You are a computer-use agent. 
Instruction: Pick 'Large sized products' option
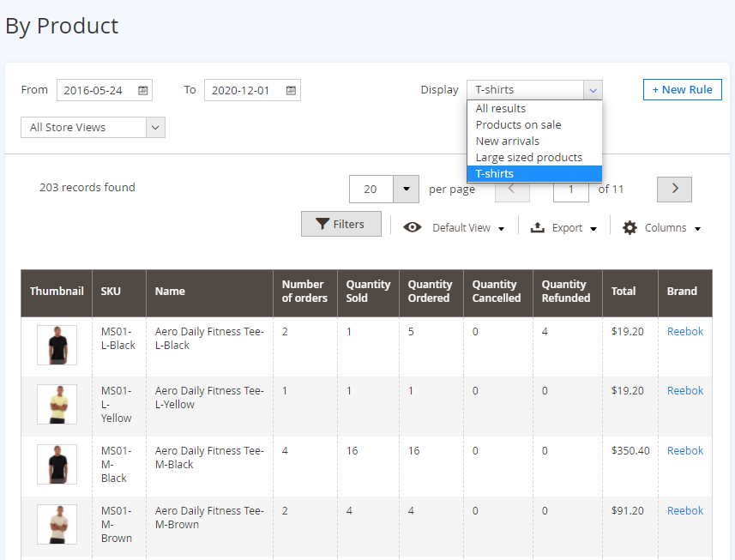tap(528, 157)
